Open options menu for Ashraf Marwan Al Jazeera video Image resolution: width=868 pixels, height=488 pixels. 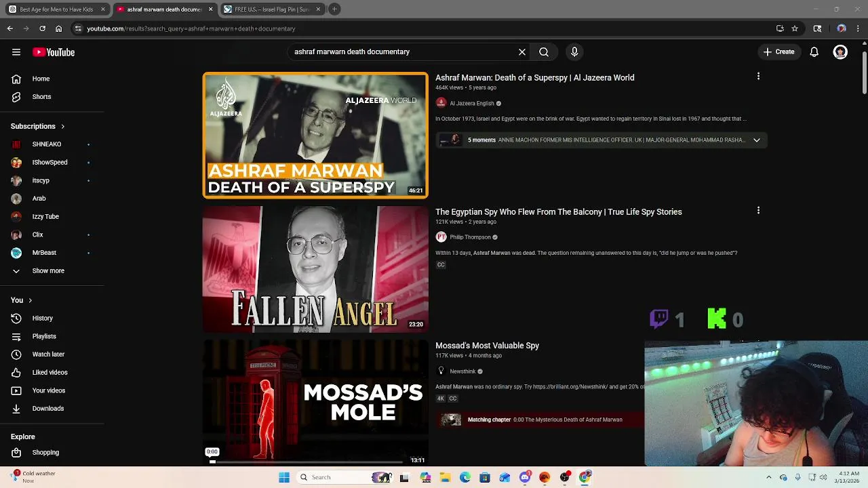click(x=758, y=77)
